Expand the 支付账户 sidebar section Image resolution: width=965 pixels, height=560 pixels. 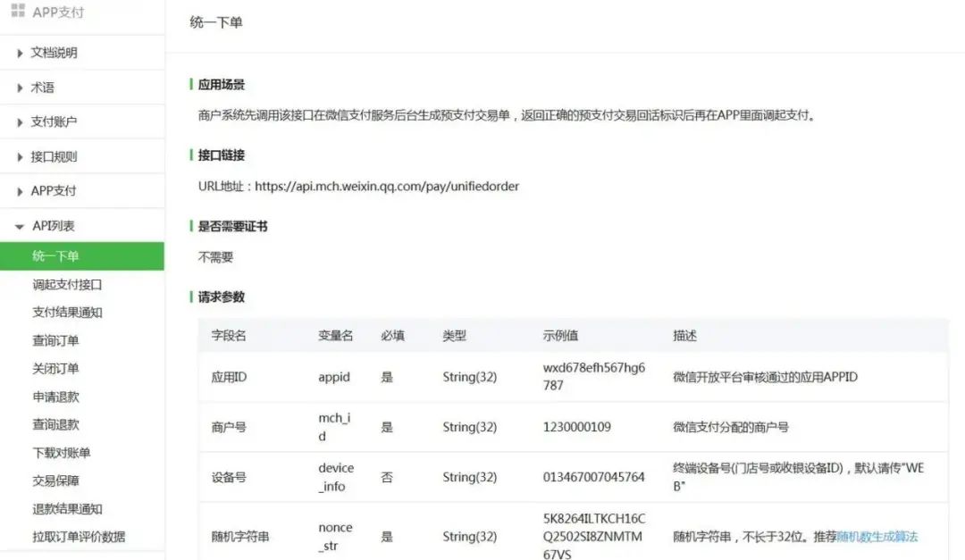click(21, 121)
